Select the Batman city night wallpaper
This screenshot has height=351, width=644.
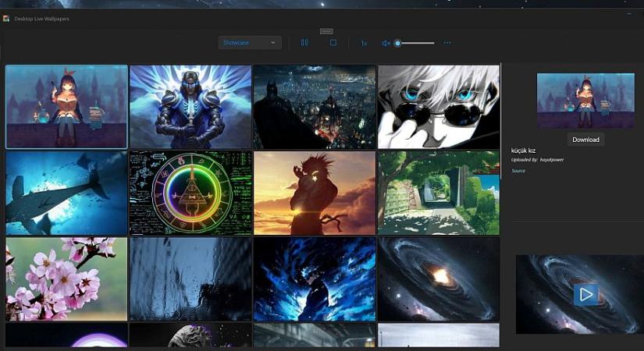[315, 107]
